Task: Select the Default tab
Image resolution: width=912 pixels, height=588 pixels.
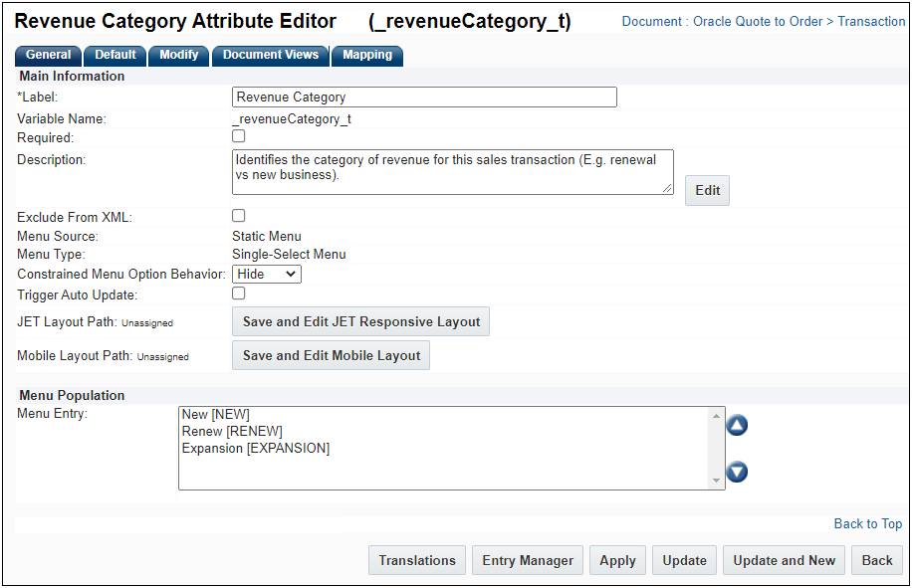Action: [115, 56]
